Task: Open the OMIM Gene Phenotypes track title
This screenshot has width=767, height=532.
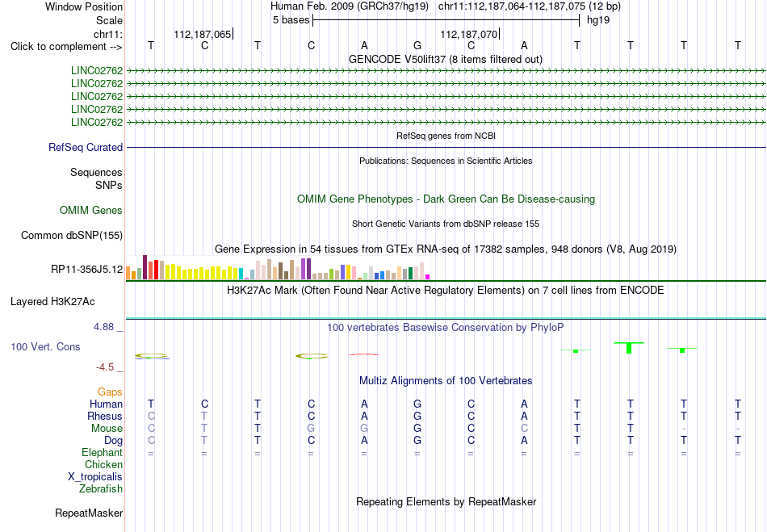Action: [446, 199]
